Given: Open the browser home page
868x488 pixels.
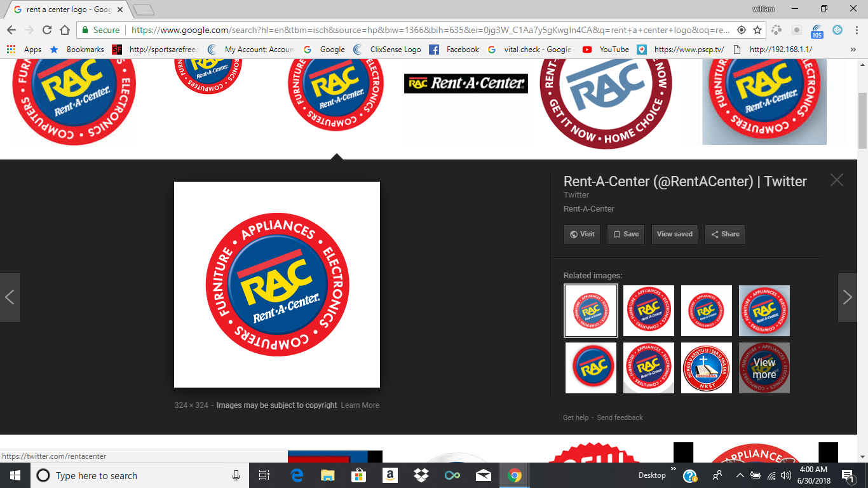Looking at the screenshot, I should tap(64, 30).
